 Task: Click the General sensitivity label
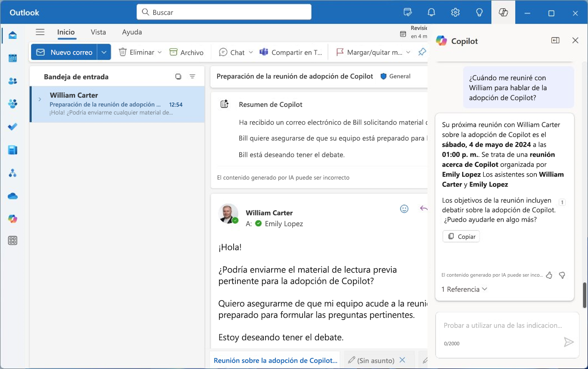pos(395,76)
